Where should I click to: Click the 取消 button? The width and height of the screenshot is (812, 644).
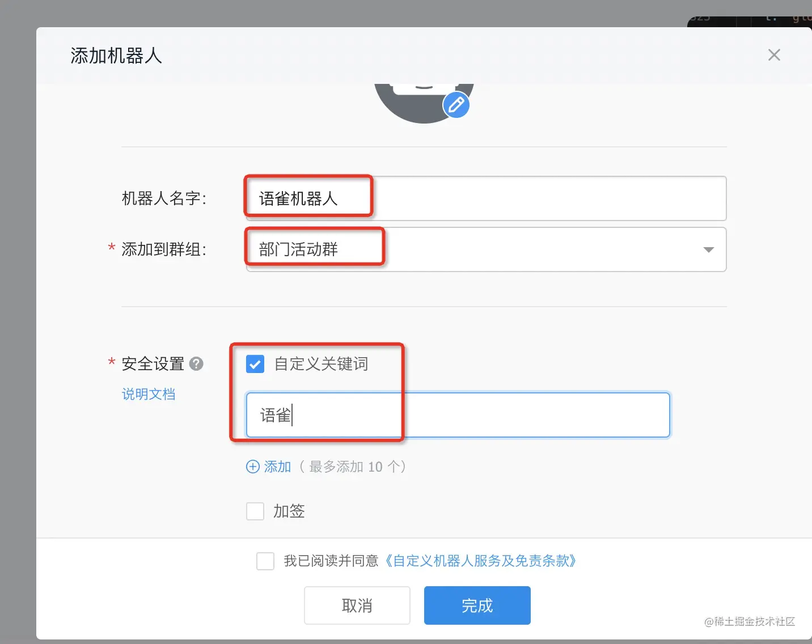[357, 605]
